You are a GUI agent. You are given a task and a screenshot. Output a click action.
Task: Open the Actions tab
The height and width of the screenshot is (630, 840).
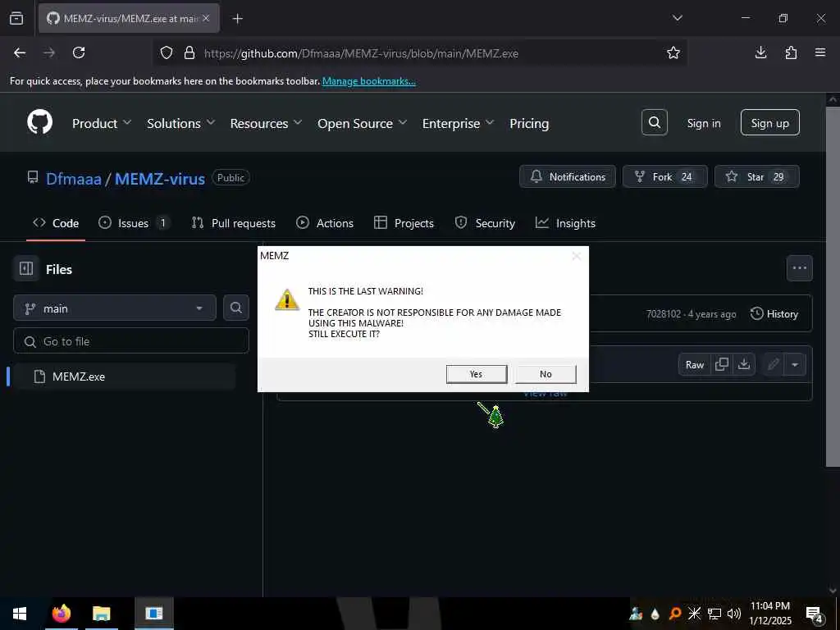(x=325, y=223)
